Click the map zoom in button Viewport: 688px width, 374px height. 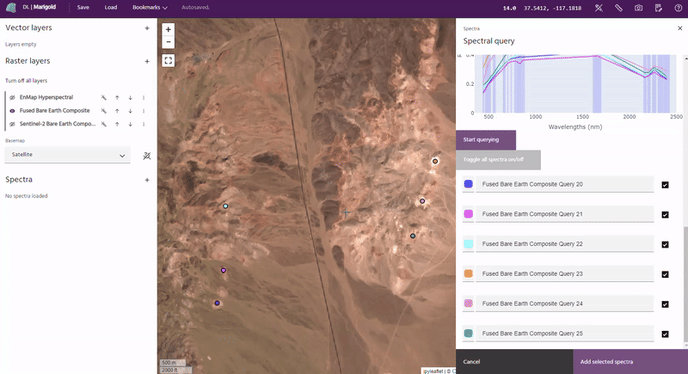point(168,29)
